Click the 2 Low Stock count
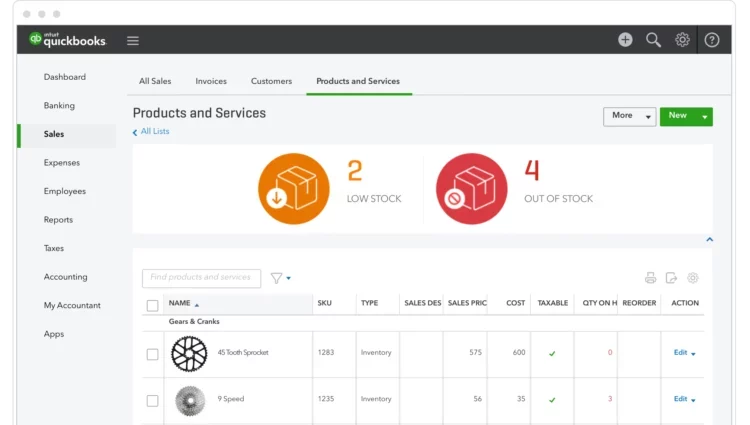This screenshot has height=425, width=750. [355, 171]
